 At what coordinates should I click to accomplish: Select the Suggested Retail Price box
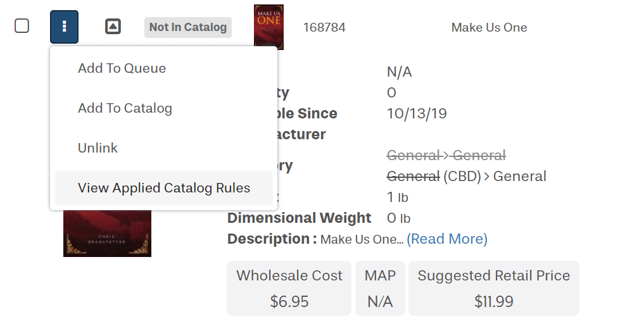tap(493, 288)
